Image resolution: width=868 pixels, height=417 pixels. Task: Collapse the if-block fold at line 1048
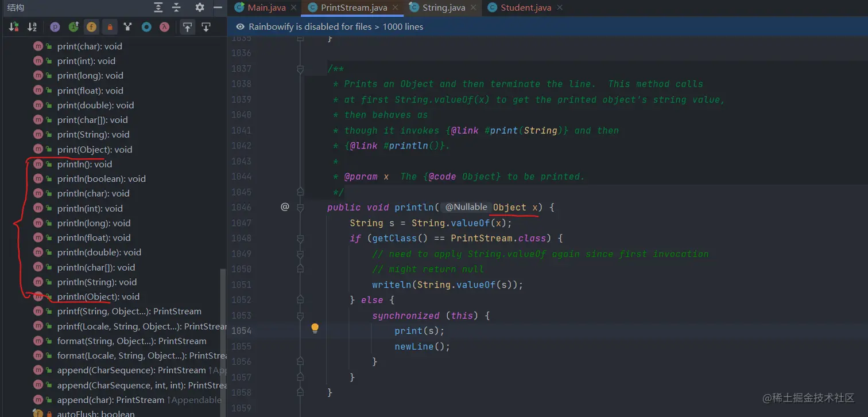(300, 238)
